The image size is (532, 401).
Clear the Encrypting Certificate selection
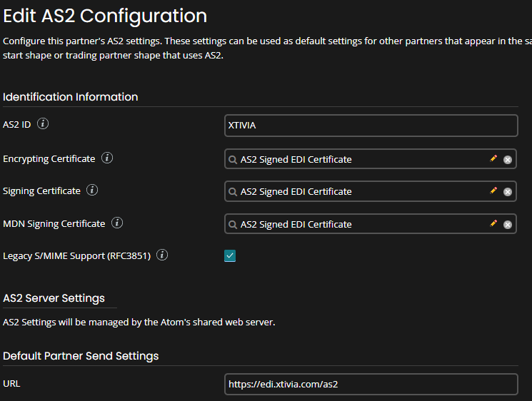[508, 160]
